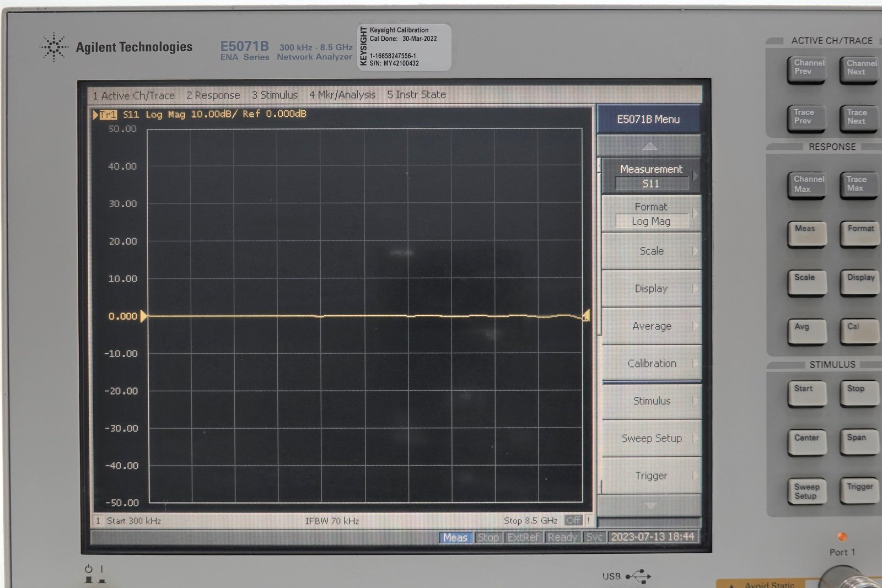Click the Meas hardkey
Viewport: 882px width, 588px height.
(807, 235)
